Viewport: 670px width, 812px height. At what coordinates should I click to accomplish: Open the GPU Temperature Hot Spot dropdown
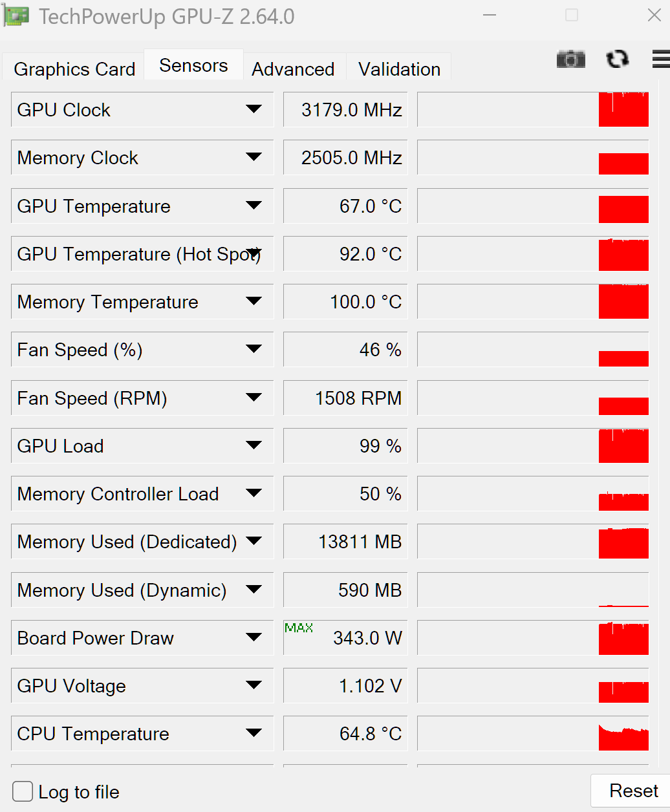coord(255,253)
